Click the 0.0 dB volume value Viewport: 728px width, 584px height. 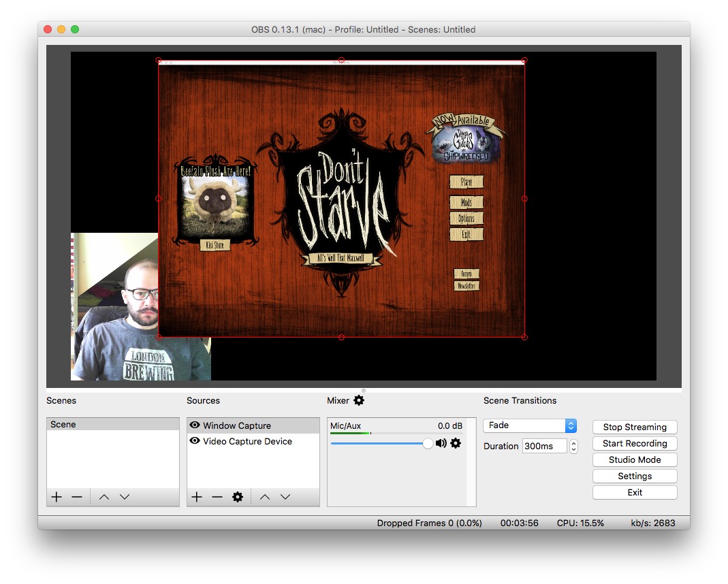tap(450, 425)
